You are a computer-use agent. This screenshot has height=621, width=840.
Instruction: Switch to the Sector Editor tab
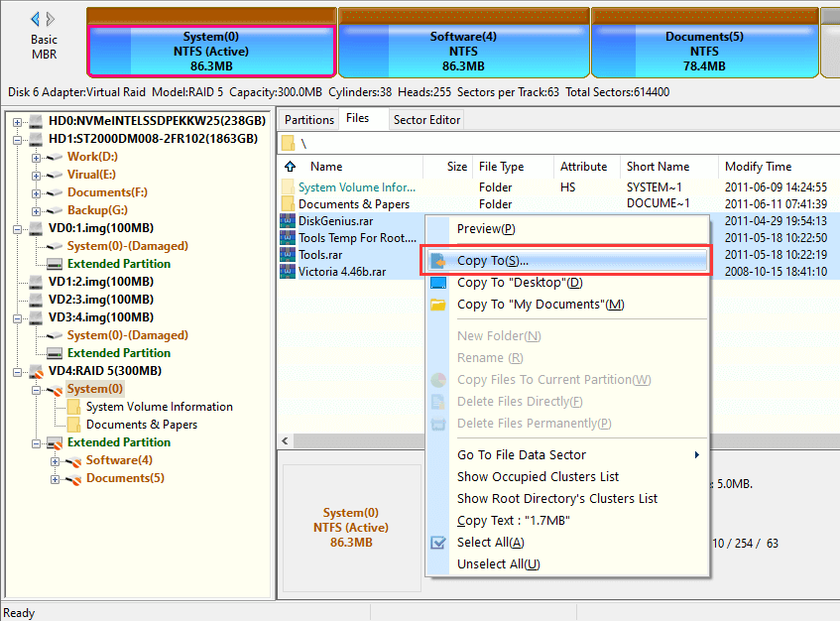pyautogui.click(x=426, y=120)
